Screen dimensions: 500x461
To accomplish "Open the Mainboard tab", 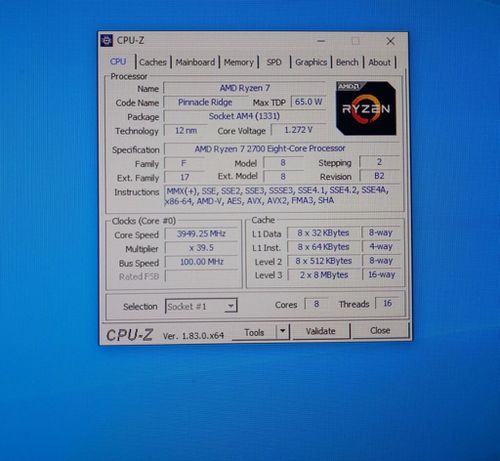I will pos(195,62).
